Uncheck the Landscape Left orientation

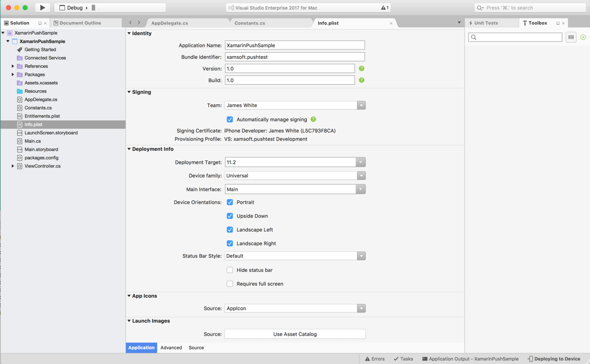(229, 230)
